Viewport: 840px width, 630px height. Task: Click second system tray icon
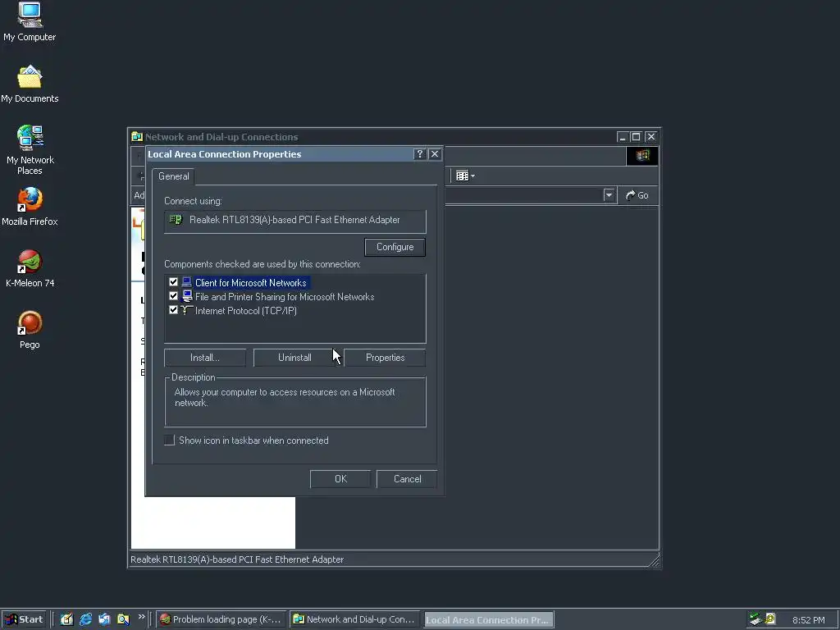pos(770,619)
